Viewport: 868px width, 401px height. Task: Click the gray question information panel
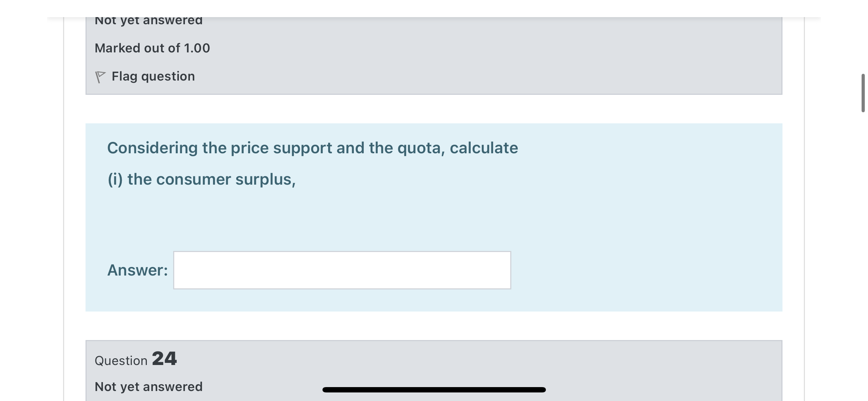tap(428, 53)
